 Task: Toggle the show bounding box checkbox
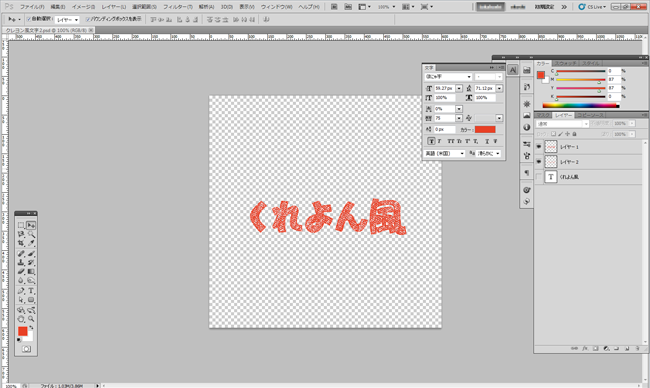click(x=87, y=19)
